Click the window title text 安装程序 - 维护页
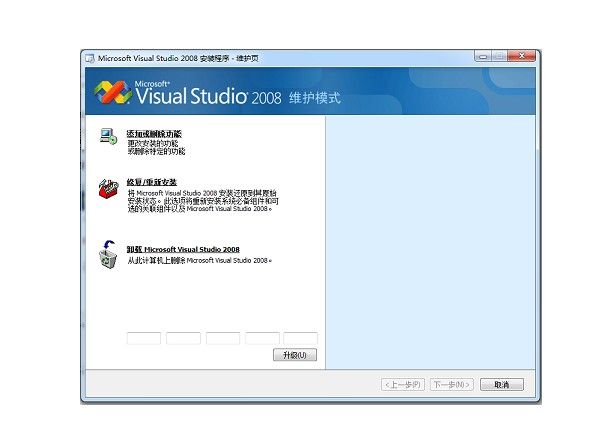Screen dimensions: 607x423 (229, 58)
